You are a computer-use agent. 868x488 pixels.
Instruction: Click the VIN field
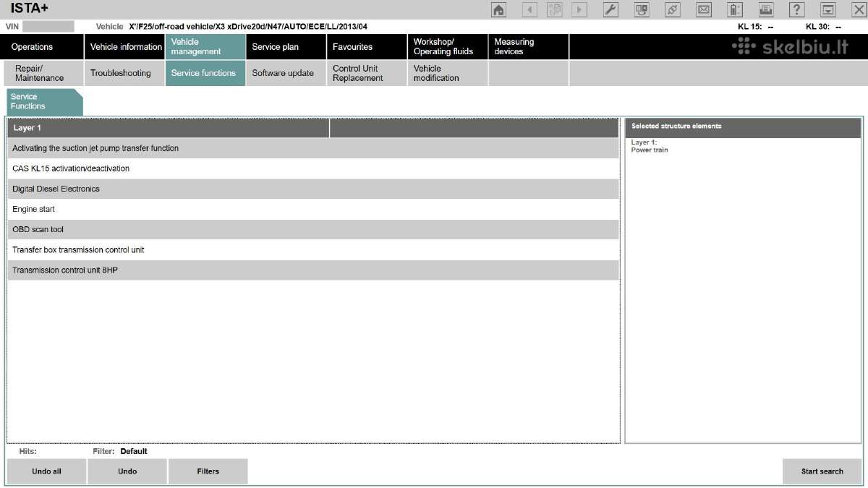[48, 27]
